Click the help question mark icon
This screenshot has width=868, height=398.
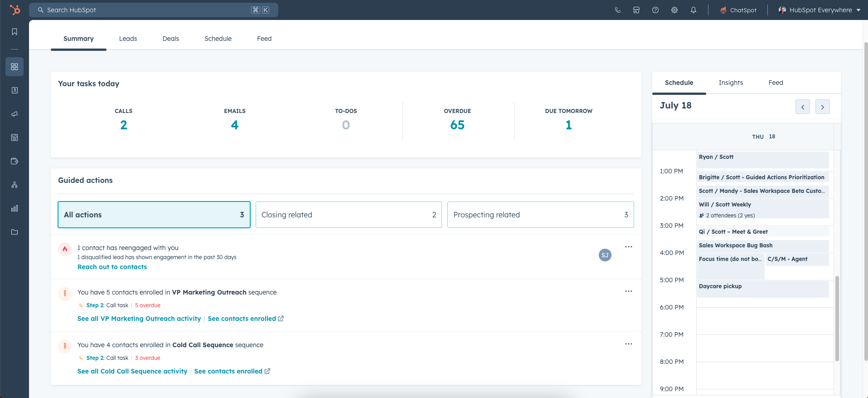click(x=655, y=10)
